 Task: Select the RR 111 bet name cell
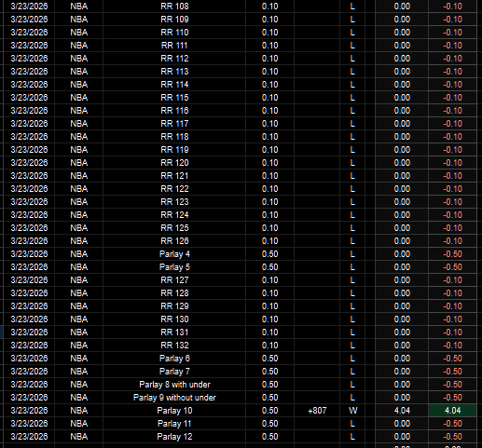[174, 46]
